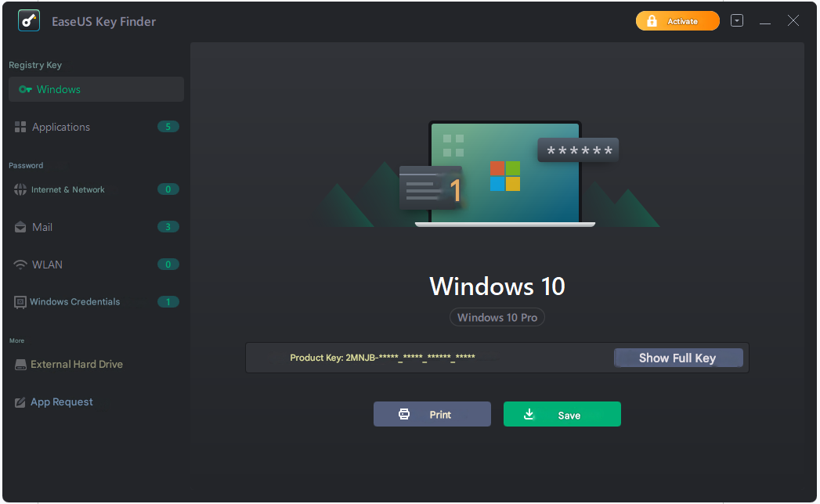Image resolution: width=820 pixels, height=504 pixels.
Task: Click the Mail count badge 3
Action: coord(168,226)
